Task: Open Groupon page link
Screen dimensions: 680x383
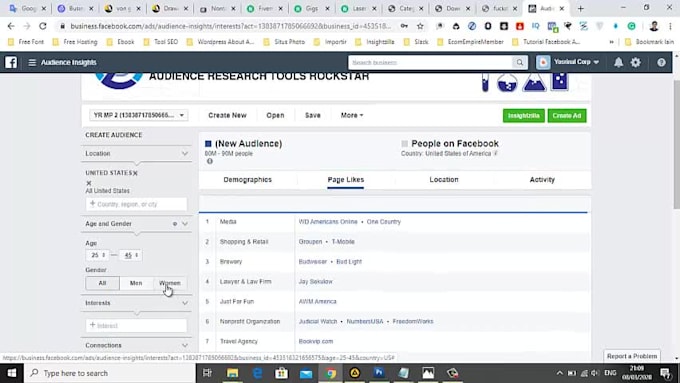Action: point(311,242)
